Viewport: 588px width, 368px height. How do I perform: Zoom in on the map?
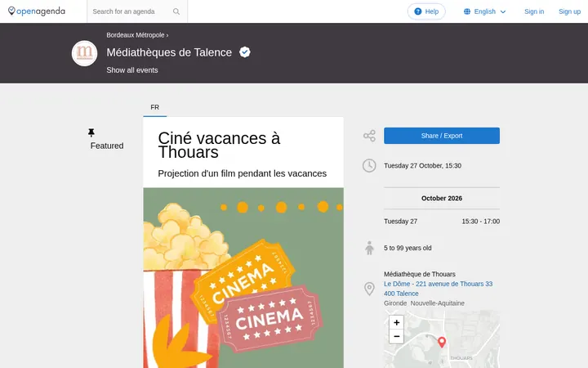396,322
